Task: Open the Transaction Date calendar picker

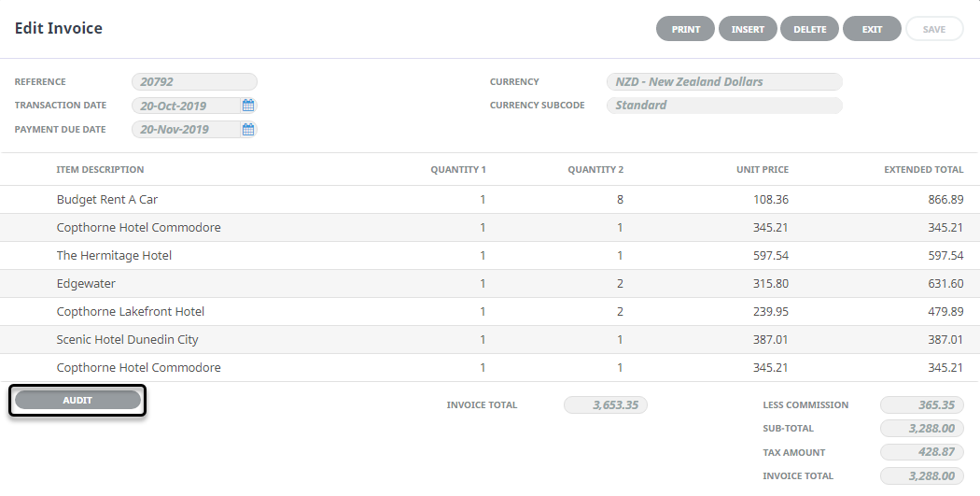Action: (x=248, y=105)
